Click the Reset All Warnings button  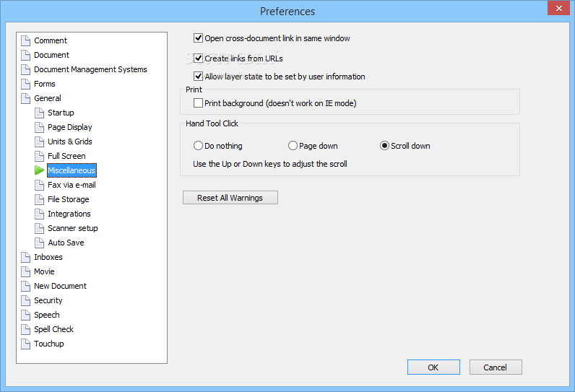tap(230, 198)
